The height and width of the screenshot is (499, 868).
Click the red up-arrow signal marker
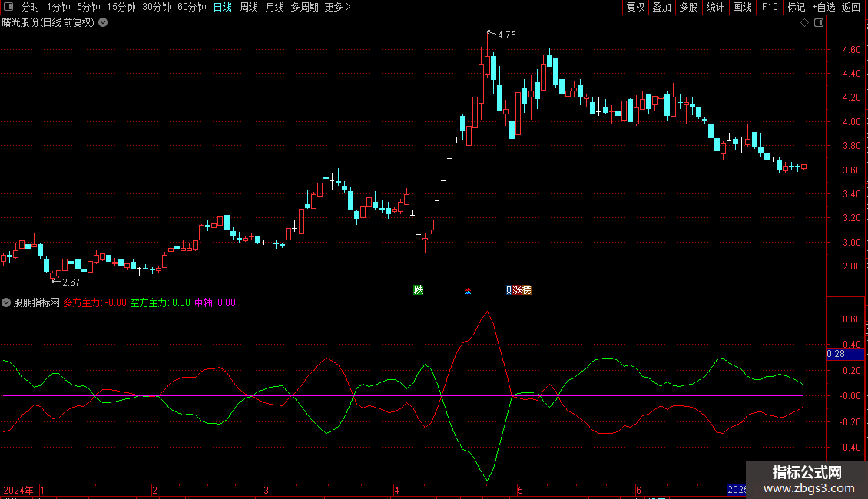point(469,291)
